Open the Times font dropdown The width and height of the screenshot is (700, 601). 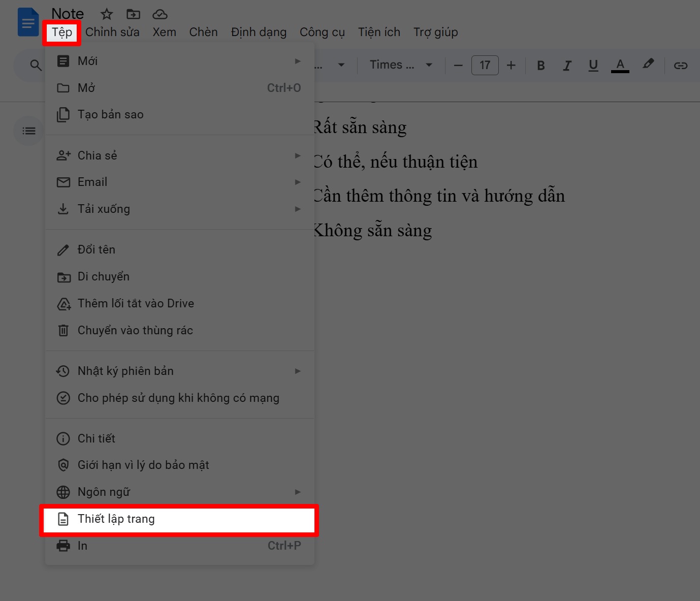(x=401, y=65)
